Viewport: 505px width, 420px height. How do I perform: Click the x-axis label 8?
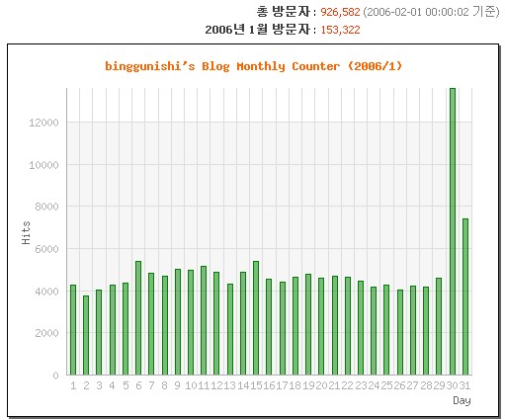[164, 385]
